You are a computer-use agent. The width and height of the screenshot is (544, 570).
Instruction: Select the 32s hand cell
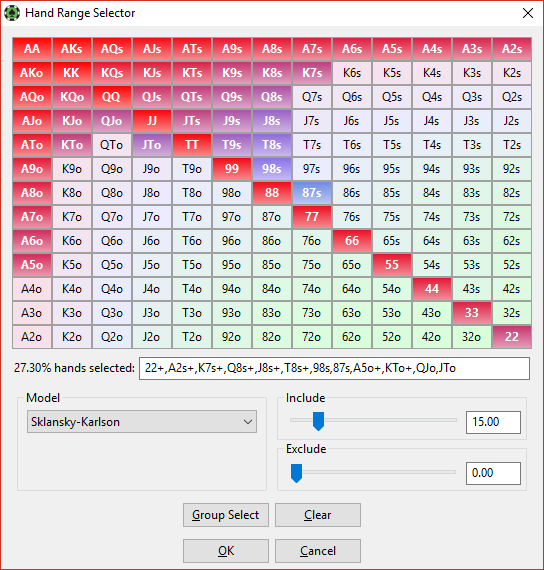512,313
